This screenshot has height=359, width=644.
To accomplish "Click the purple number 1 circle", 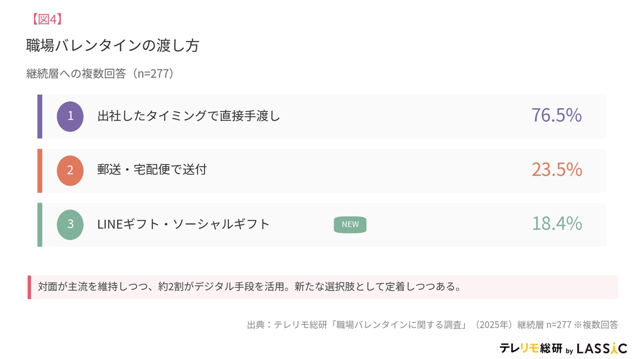I will tap(70, 116).
